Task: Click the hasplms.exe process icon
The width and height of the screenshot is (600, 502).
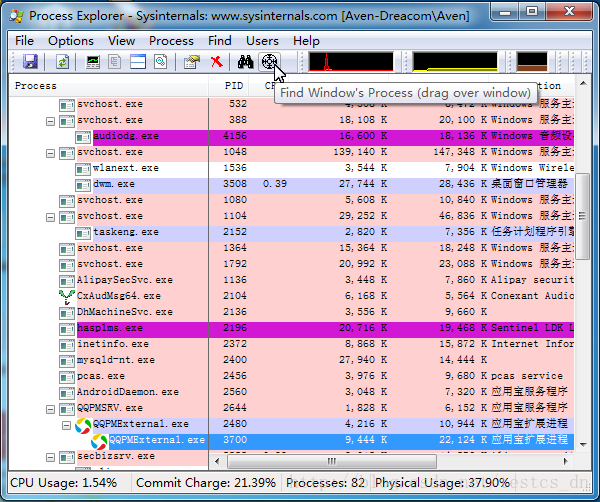Action: coord(67,329)
